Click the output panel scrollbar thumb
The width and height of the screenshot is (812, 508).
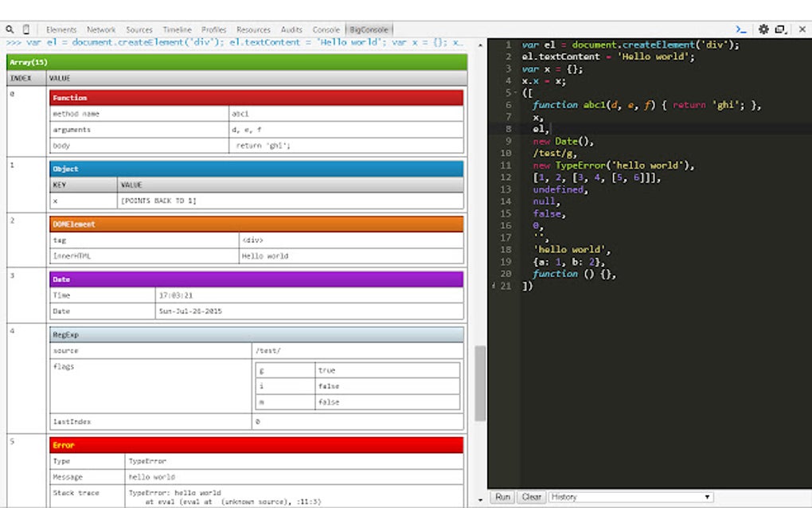tap(480, 384)
